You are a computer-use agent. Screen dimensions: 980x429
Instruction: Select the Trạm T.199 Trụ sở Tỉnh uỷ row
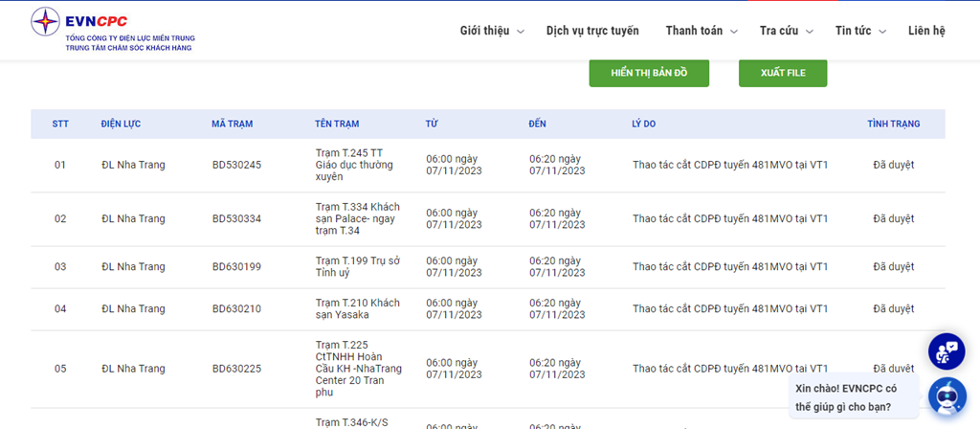pos(357,266)
